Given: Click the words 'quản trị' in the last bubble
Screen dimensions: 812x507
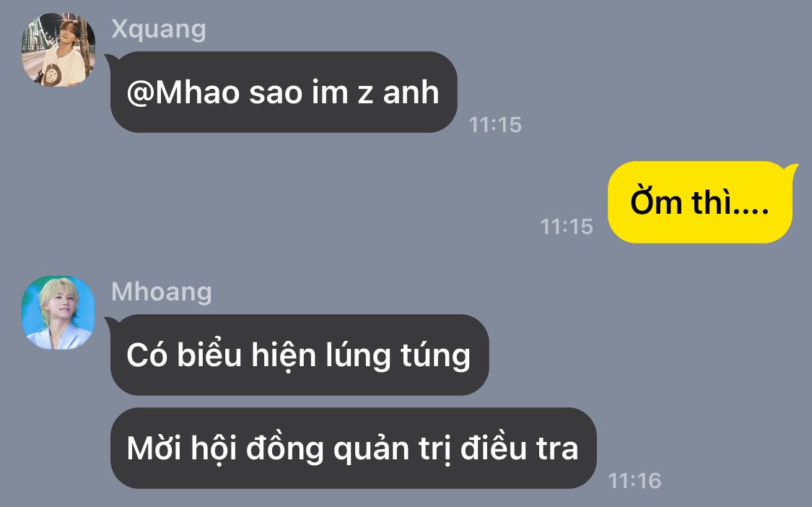Looking at the screenshot, I should pyautogui.click(x=392, y=449).
